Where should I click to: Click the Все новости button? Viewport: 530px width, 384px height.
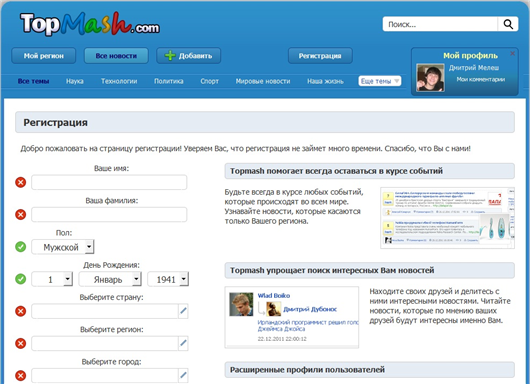[x=116, y=55]
